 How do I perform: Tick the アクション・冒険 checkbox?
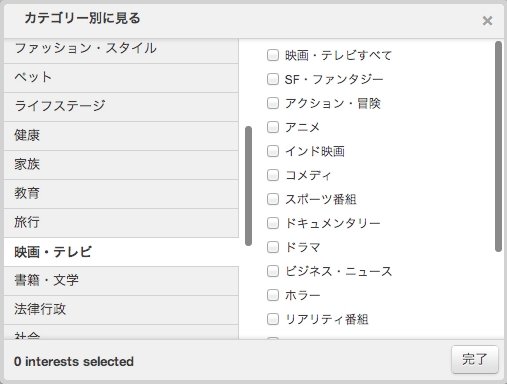coord(273,103)
